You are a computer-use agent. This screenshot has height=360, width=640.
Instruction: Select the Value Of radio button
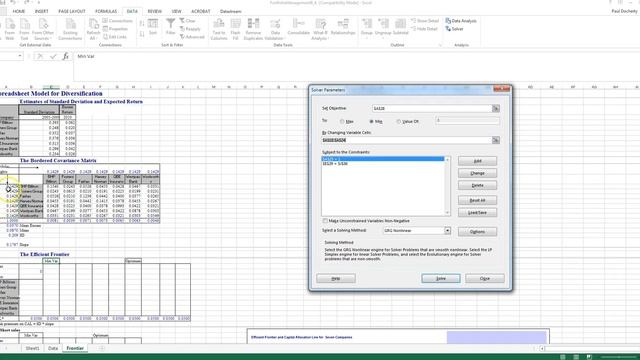399,122
